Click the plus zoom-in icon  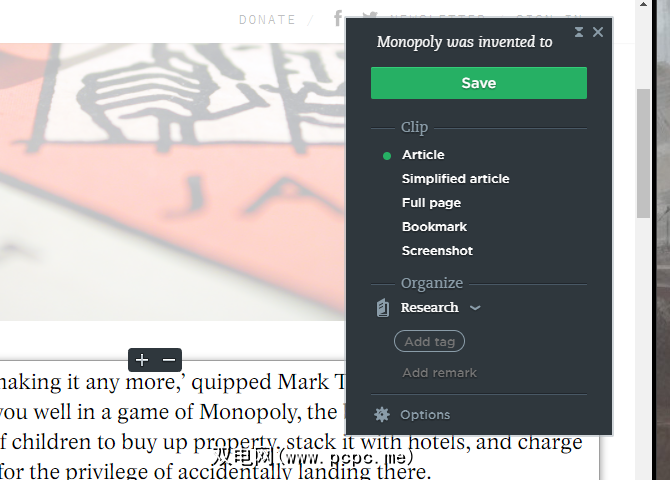tap(142, 360)
